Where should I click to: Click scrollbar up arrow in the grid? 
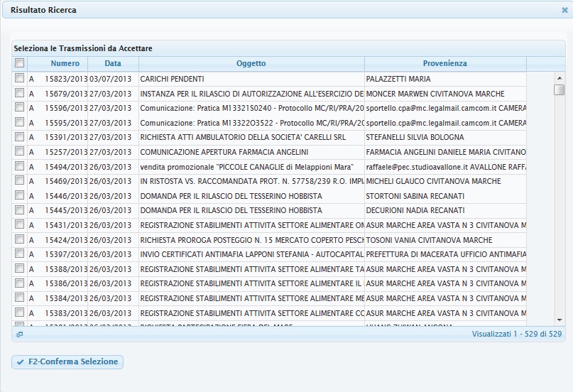pyautogui.click(x=560, y=77)
